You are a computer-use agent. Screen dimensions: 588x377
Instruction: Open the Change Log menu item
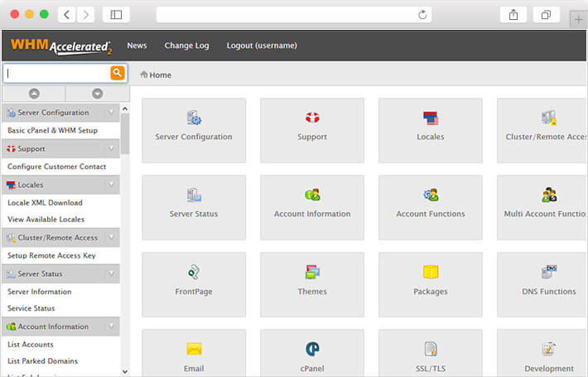click(186, 46)
